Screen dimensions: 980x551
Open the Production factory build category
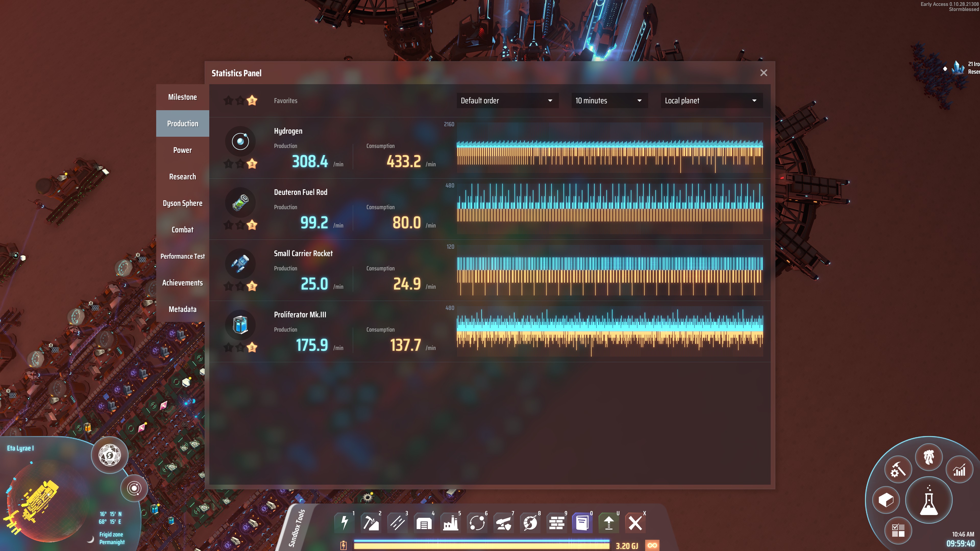pos(450,523)
